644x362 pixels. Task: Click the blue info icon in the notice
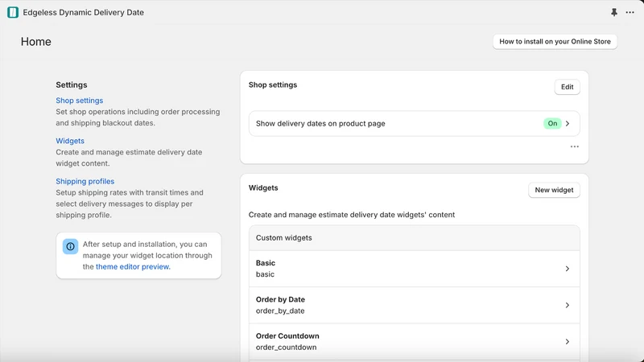coord(70,246)
